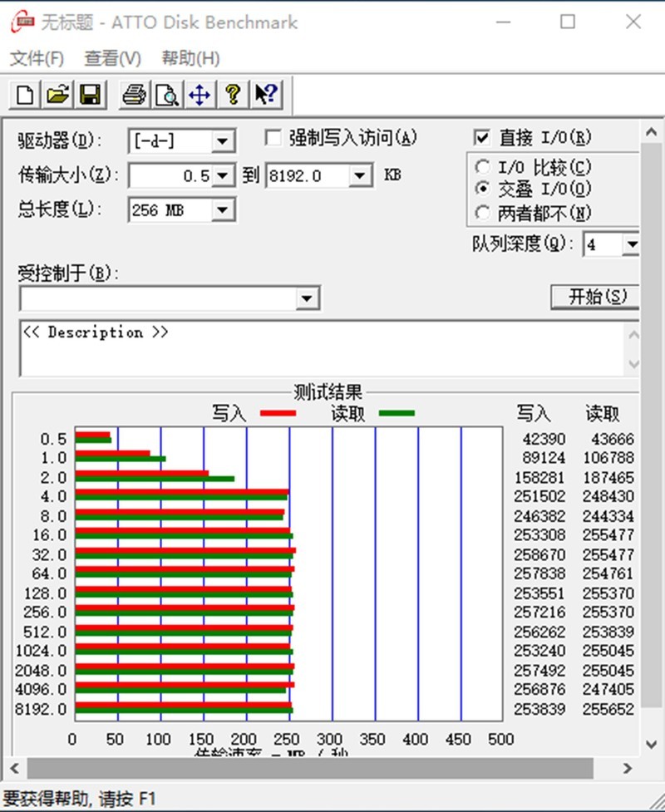
Task: Select the I/O 比较 radio button
Action: [x=483, y=166]
